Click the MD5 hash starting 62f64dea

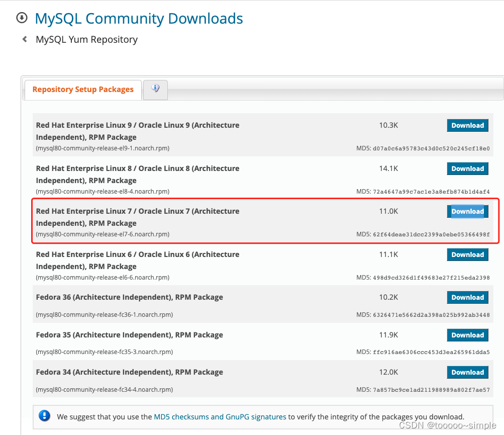click(431, 234)
